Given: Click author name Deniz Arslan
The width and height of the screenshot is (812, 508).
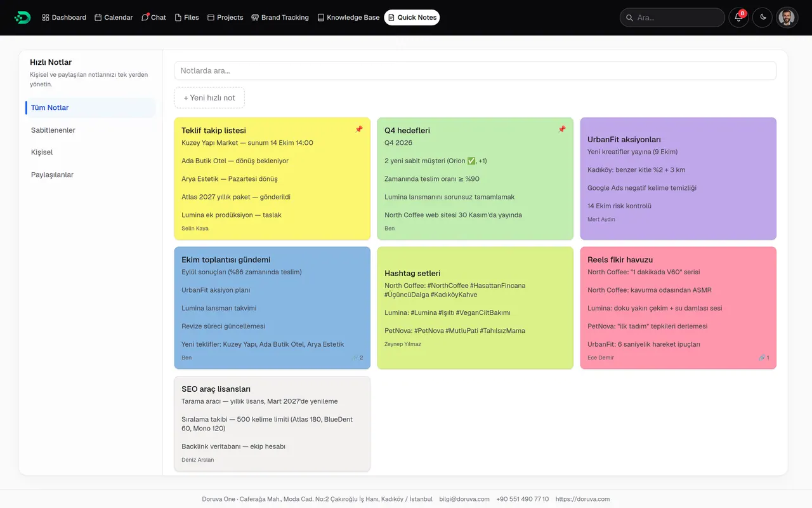Looking at the screenshot, I should 198,460.
